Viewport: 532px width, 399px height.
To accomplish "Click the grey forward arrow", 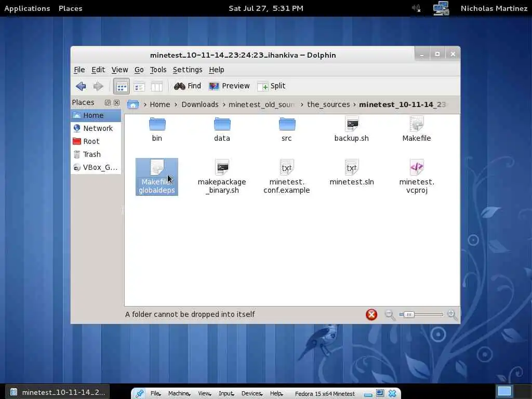I will coord(98,86).
